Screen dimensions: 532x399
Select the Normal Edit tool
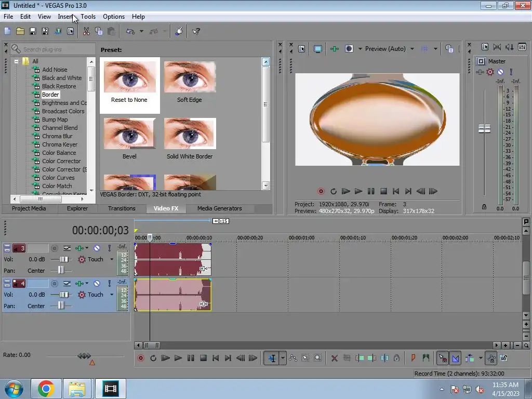coord(272,358)
